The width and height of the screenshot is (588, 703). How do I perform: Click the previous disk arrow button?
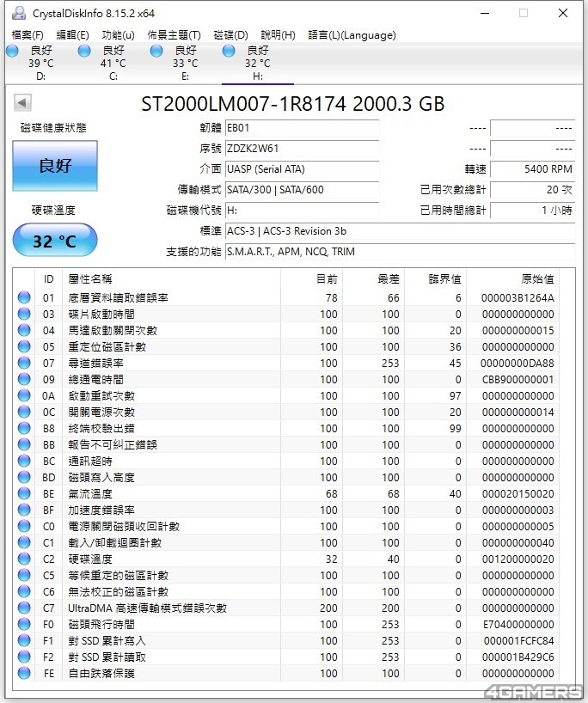click(x=22, y=102)
